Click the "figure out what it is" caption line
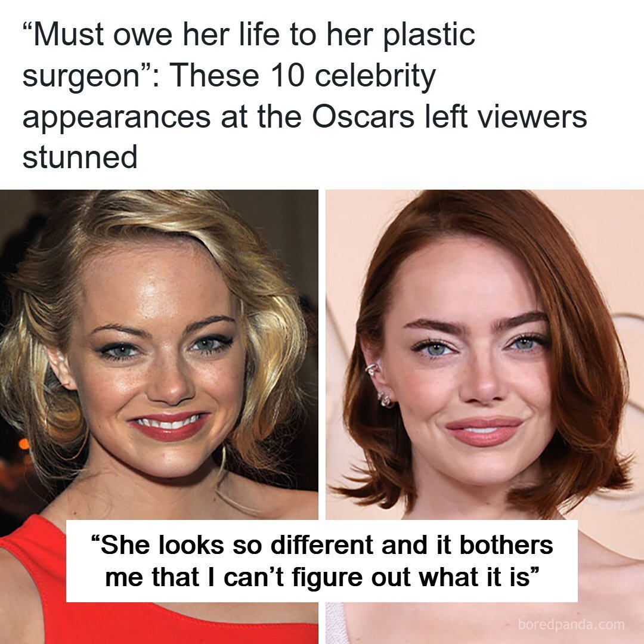Image resolution: width=644 pixels, height=644 pixels. (321, 577)
